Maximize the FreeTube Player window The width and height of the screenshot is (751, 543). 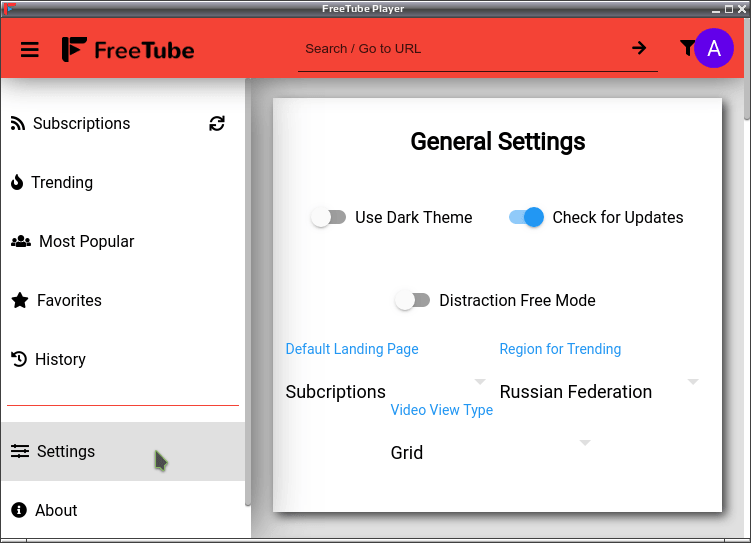tap(729, 9)
